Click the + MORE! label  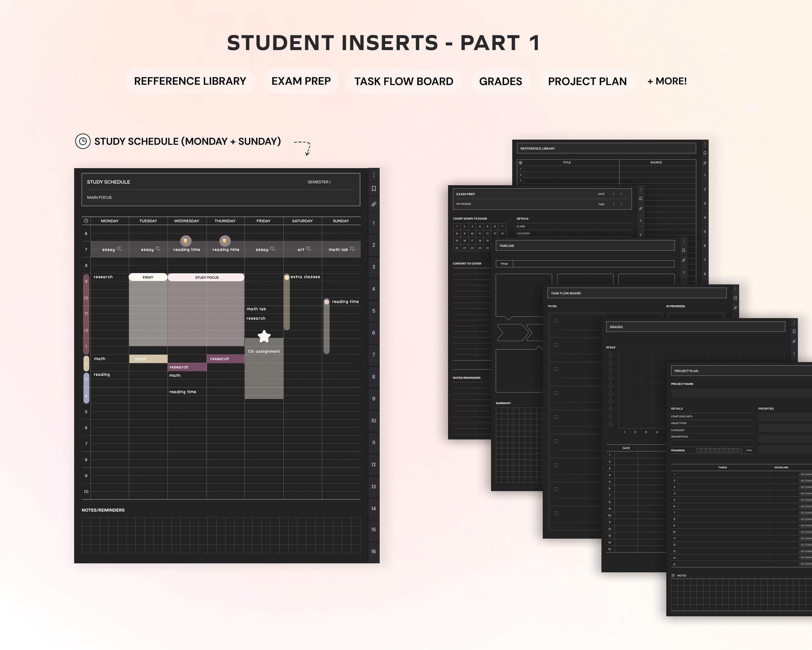click(x=667, y=81)
